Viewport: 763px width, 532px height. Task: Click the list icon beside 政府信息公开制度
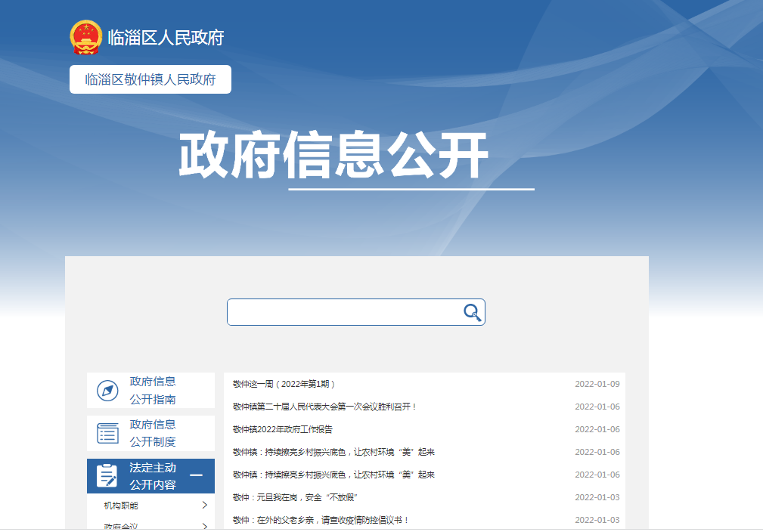pos(108,434)
